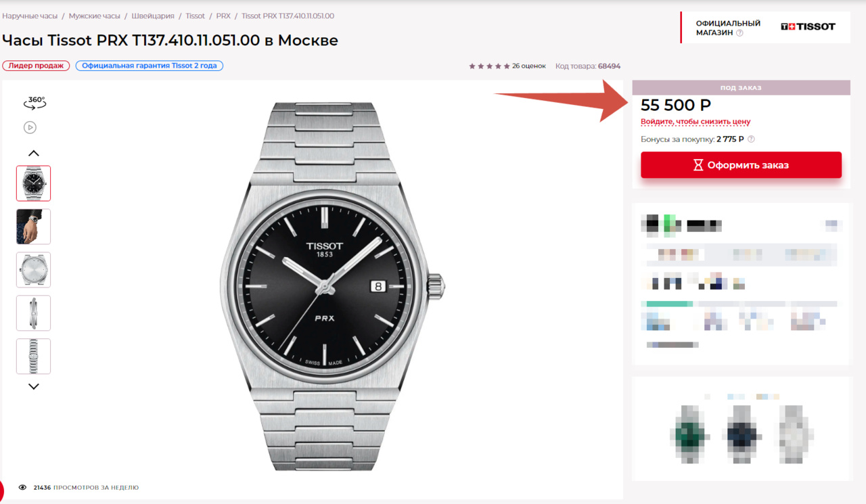
Task: Show the side profile thumbnail
Action: click(33, 313)
